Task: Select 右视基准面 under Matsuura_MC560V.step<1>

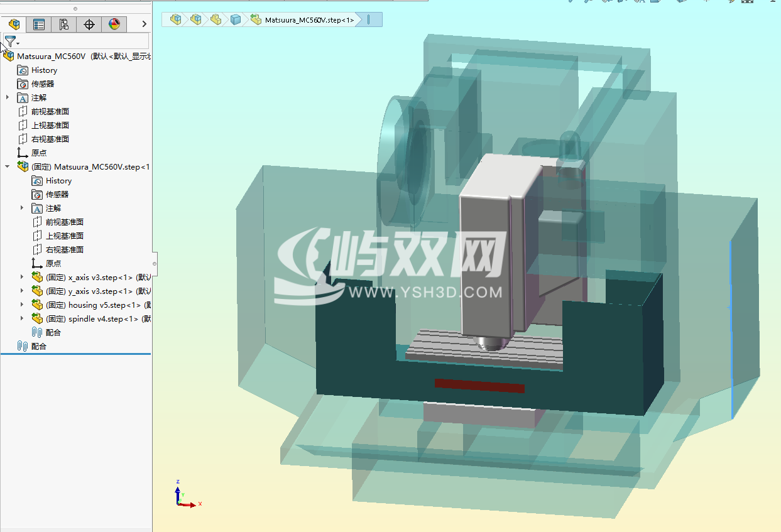Action: click(64, 249)
